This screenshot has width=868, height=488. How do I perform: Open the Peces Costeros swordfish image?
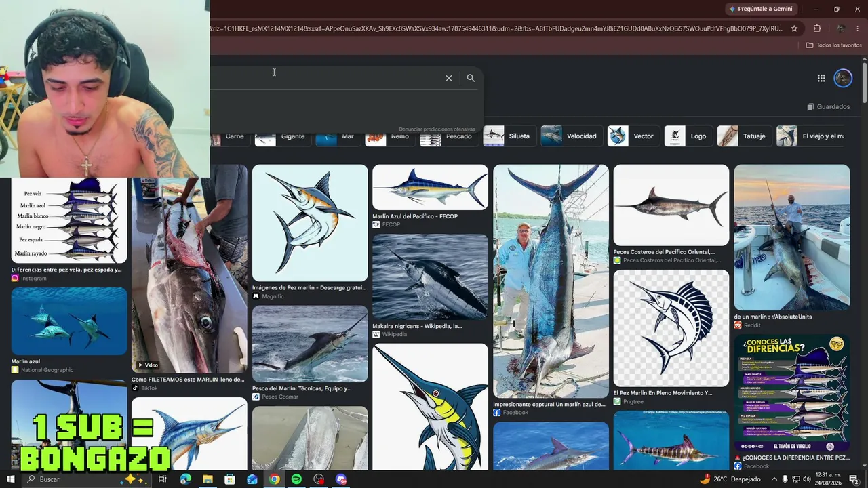pos(671,205)
